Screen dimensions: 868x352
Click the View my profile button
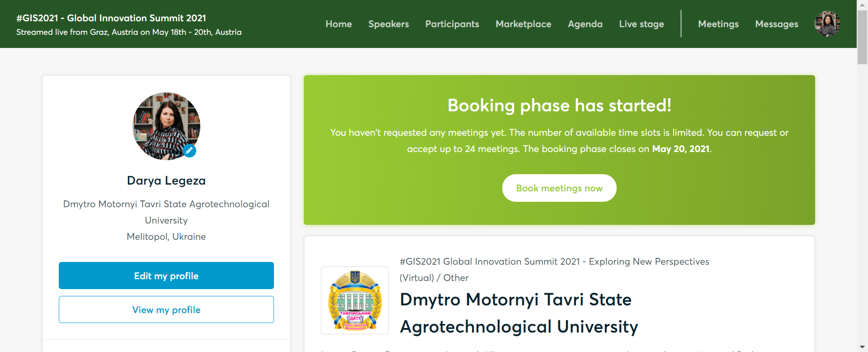166,309
